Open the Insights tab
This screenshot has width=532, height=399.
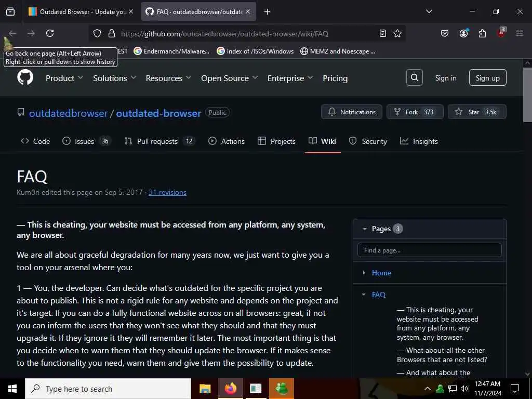[419, 141]
